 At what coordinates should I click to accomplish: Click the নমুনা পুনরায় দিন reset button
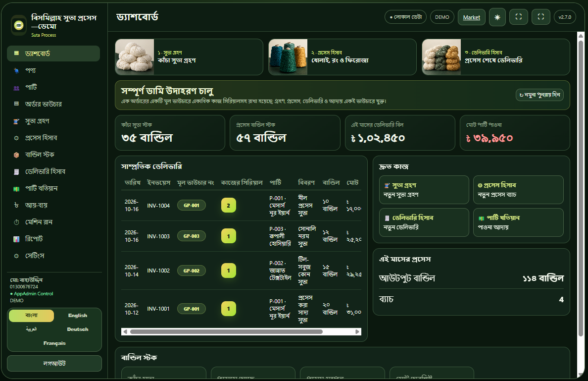[539, 95]
